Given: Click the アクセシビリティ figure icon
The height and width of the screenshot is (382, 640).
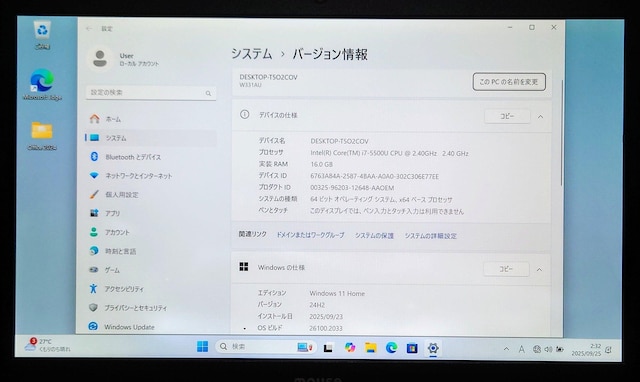Looking at the screenshot, I should (x=93, y=288).
